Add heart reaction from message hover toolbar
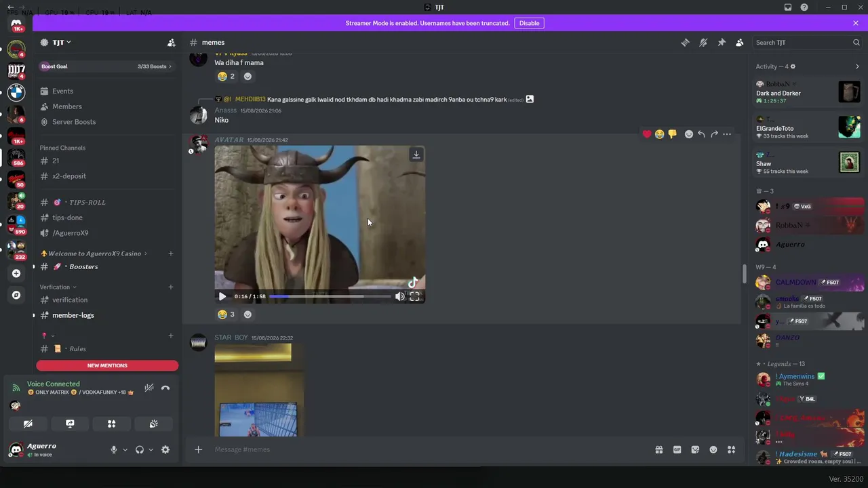 (647, 134)
